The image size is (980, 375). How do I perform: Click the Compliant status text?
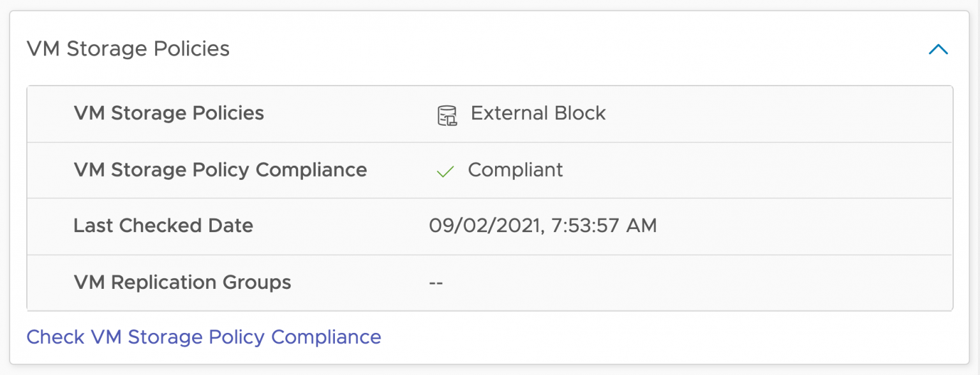point(516,170)
